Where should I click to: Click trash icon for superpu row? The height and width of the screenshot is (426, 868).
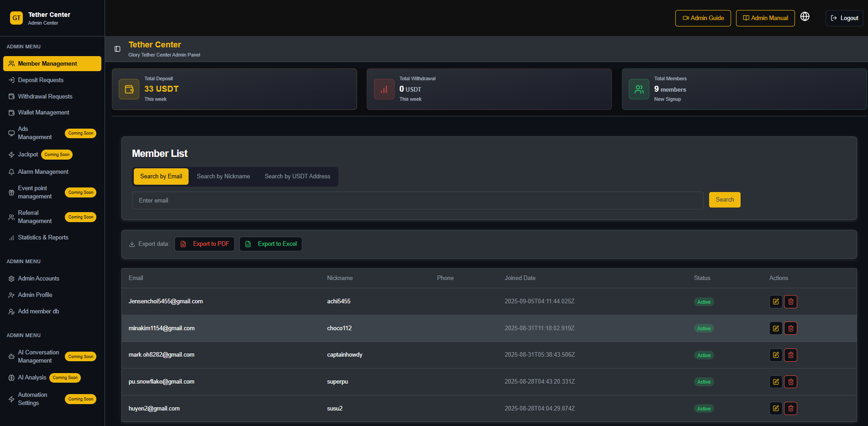coord(790,382)
